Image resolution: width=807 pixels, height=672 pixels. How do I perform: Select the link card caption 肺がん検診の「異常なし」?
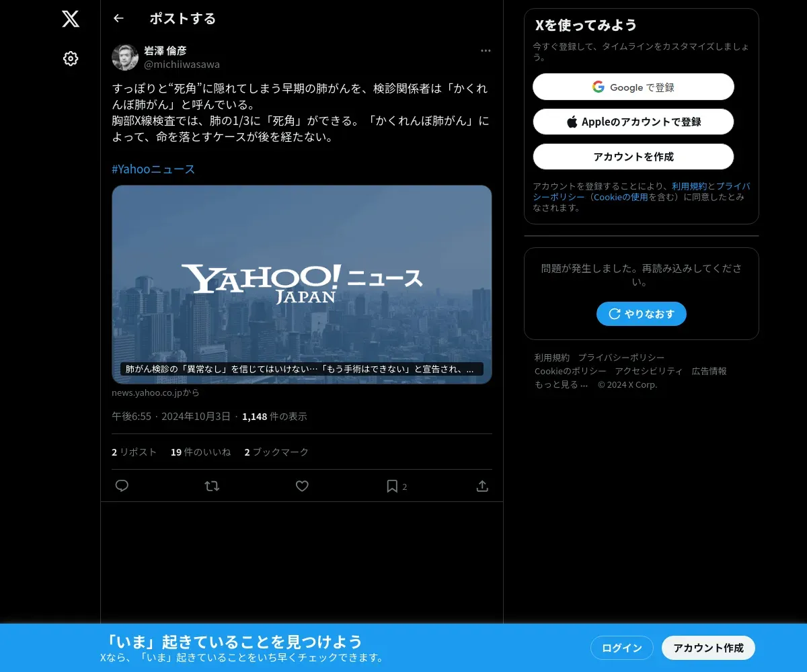point(302,369)
